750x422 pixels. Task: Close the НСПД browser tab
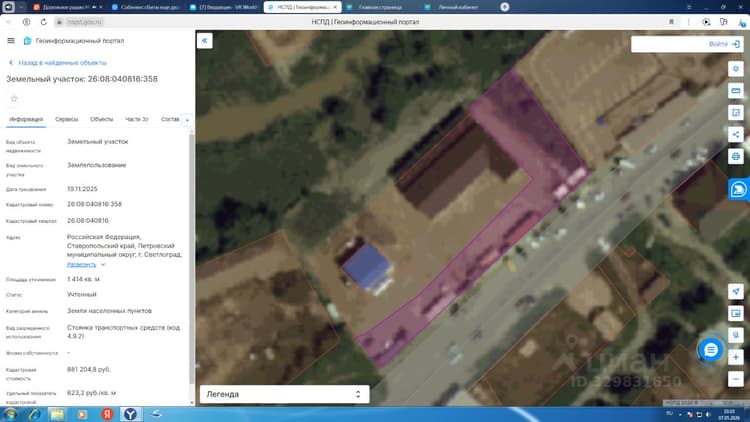click(335, 7)
